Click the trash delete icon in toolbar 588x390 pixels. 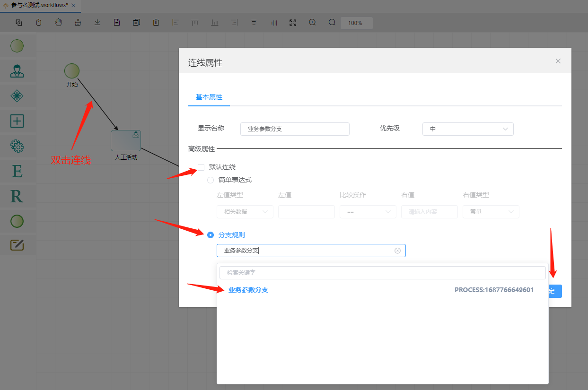pyautogui.click(x=156, y=23)
